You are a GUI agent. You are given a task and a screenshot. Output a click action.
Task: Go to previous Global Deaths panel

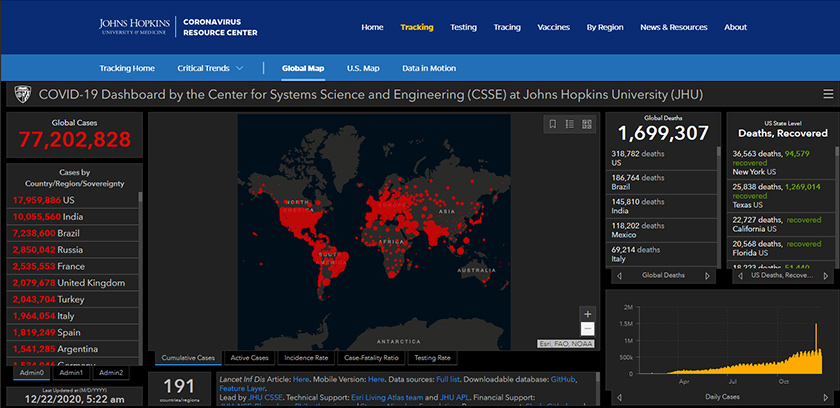(617, 275)
